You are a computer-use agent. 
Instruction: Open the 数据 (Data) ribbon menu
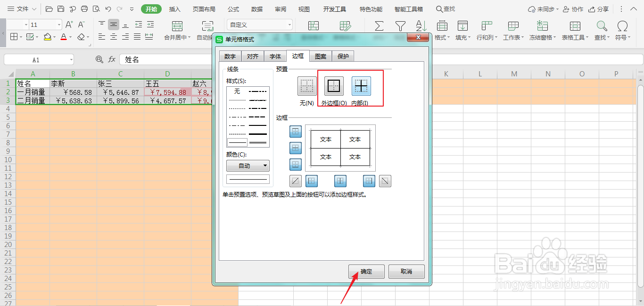click(257, 8)
